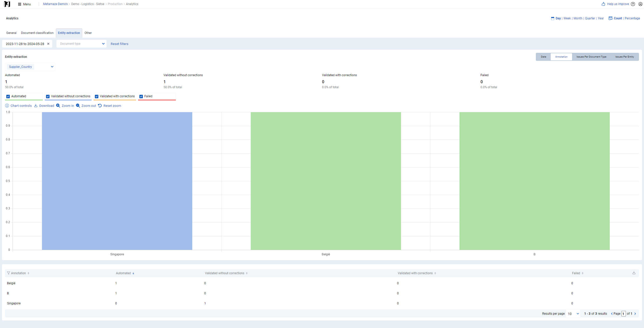The height and width of the screenshot is (328, 644).
Task: Click the table download icon
Action: pos(634,273)
